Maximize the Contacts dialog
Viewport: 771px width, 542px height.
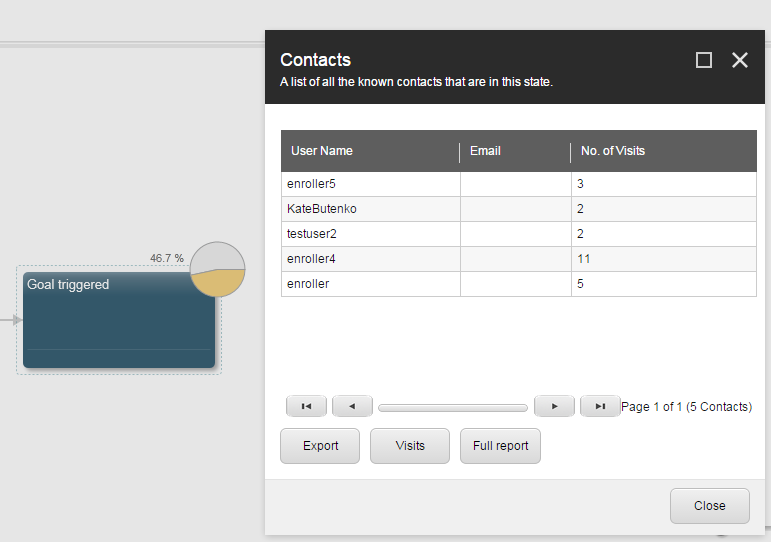click(x=704, y=60)
